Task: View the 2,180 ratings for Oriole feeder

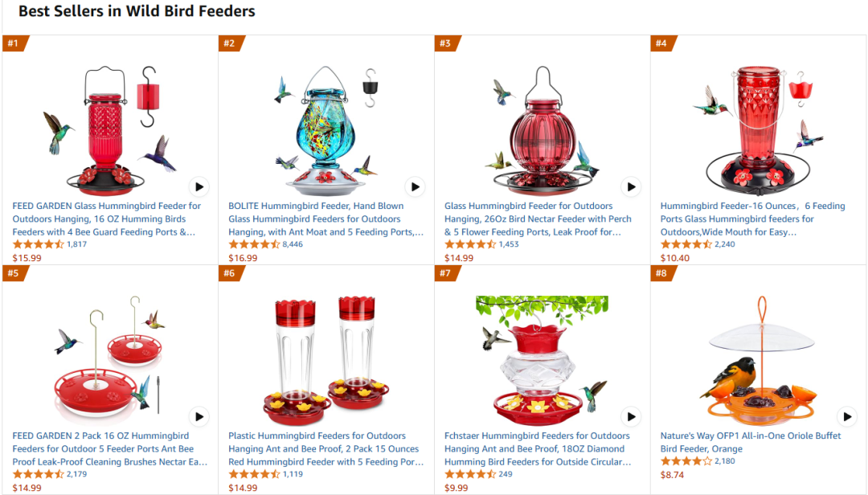Action: tap(725, 460)
